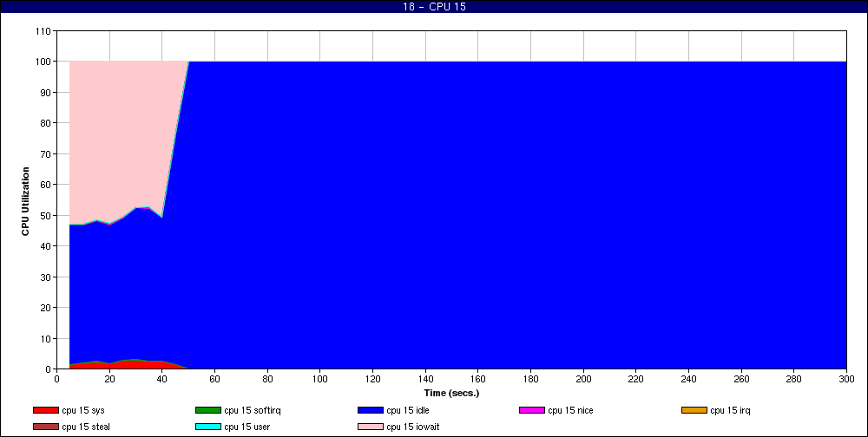Click the 140 label on the time axis

[425, 379]
